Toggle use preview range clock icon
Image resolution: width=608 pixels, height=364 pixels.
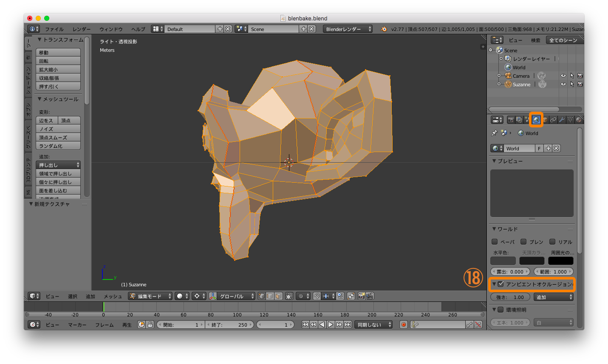coord(141,324)
